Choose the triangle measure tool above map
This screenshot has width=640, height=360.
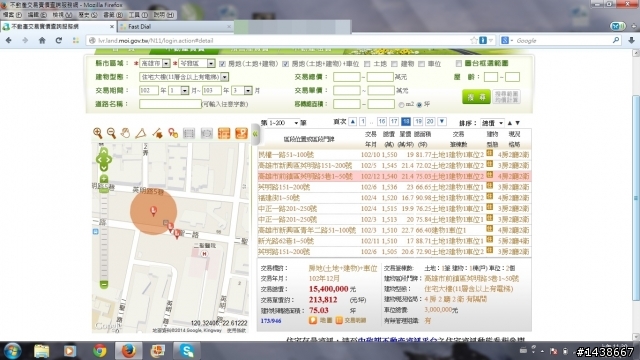click(x=141, y=133)
